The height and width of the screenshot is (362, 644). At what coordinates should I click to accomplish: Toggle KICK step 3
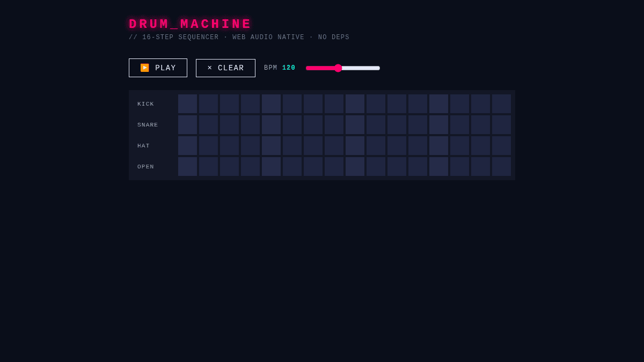point(229,104)
